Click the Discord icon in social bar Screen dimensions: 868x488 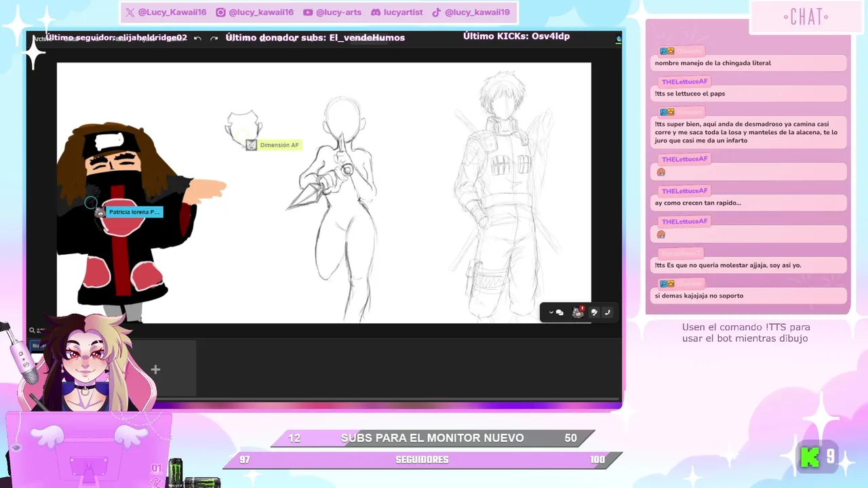(x=376, y=12)
